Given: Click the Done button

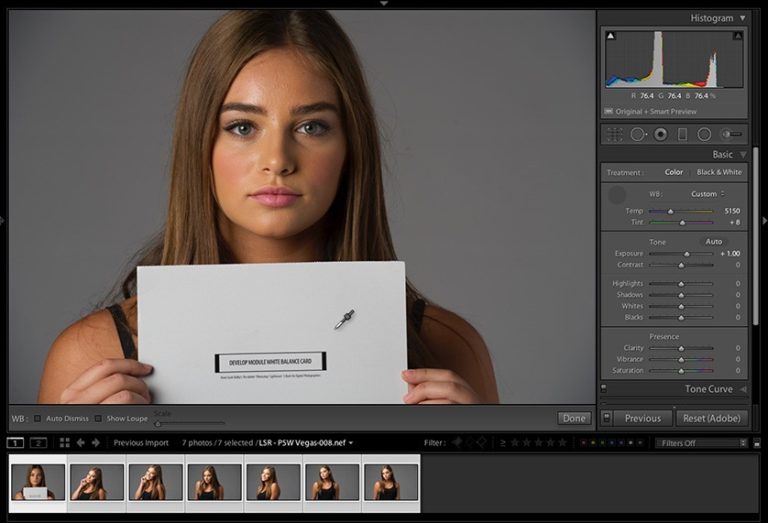Looking at the screenshot, I should (574, 418).
